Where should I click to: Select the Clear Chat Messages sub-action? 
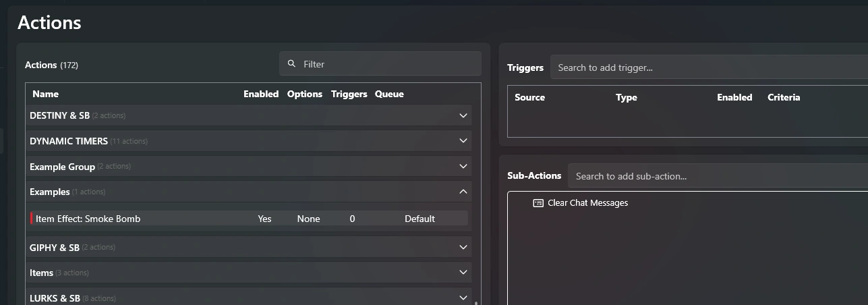587,202
